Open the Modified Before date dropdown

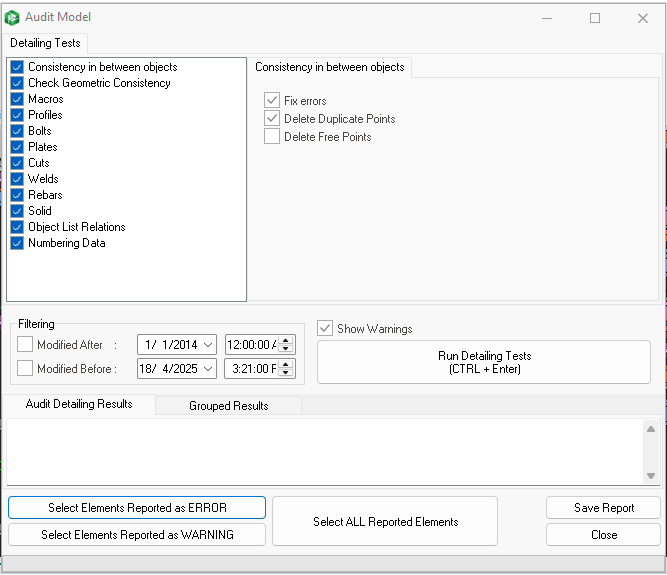coord(208,368)
